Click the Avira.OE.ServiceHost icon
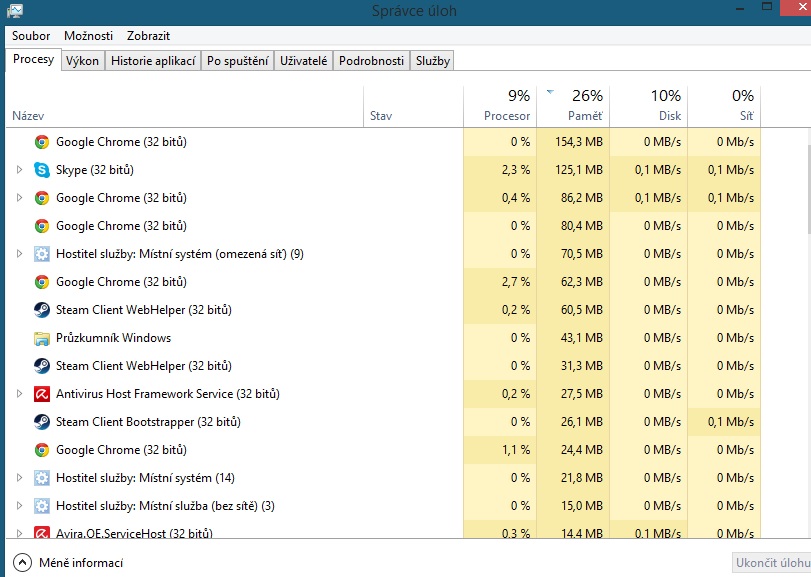811x577 pixels. pos(42,532)
